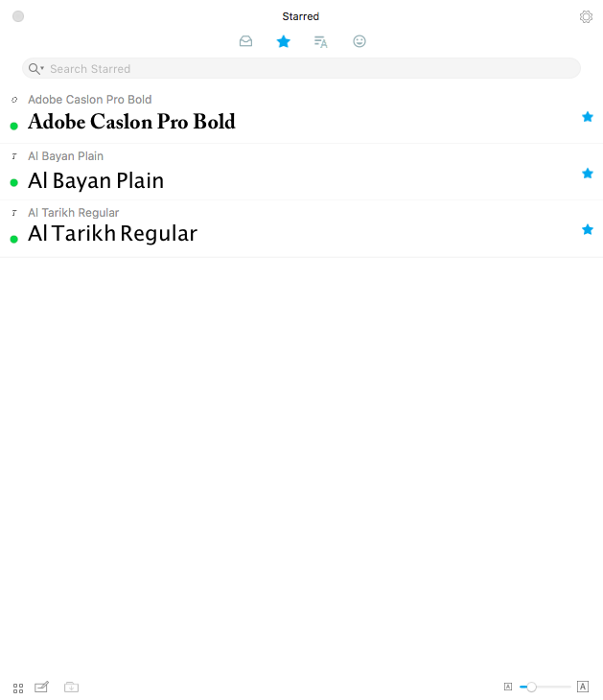Toggle activation dot for Adobe Caslon Pro
This screenshot has width=603, height=700.
(13, 126)
